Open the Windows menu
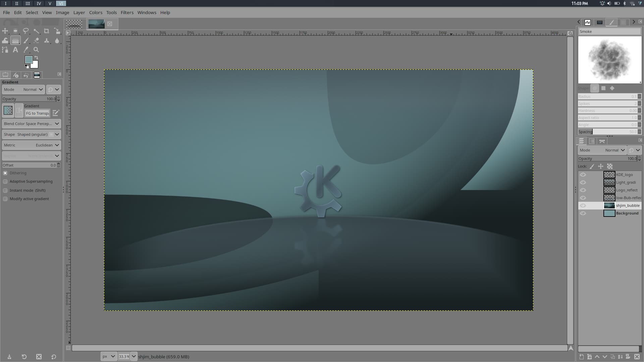 pos(147,12)
